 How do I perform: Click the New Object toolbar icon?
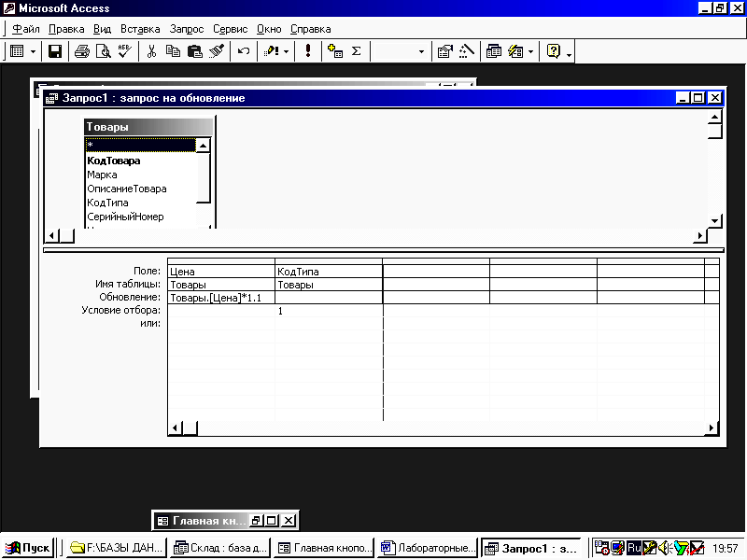516,51
